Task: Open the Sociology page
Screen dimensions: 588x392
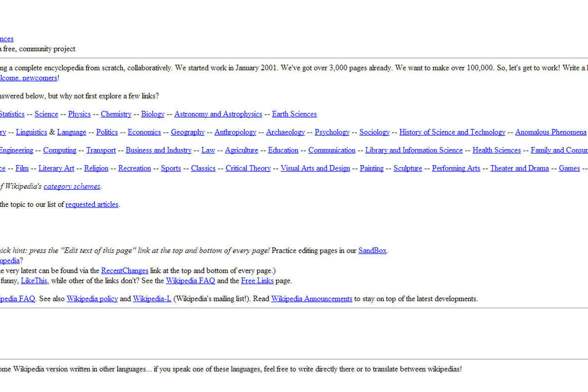Action: (x=374, y=132)
